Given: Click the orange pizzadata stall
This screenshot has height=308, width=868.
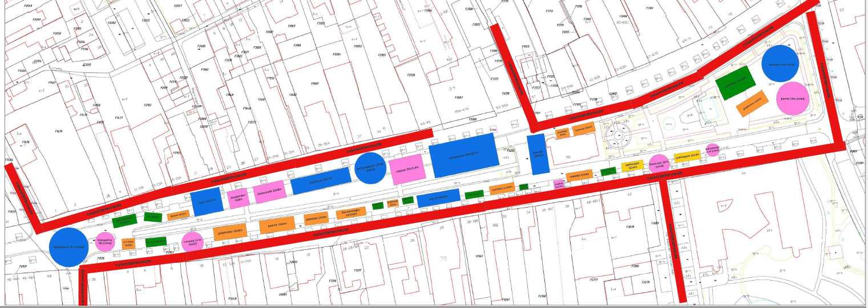Looking at the screenshot, I should 316,218.
